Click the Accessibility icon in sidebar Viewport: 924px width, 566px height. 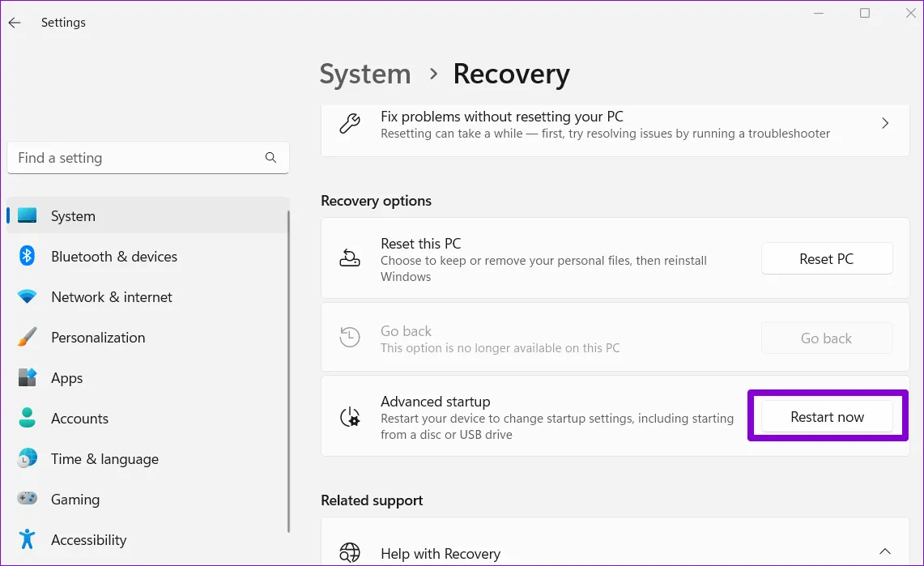tap(27, 540)
